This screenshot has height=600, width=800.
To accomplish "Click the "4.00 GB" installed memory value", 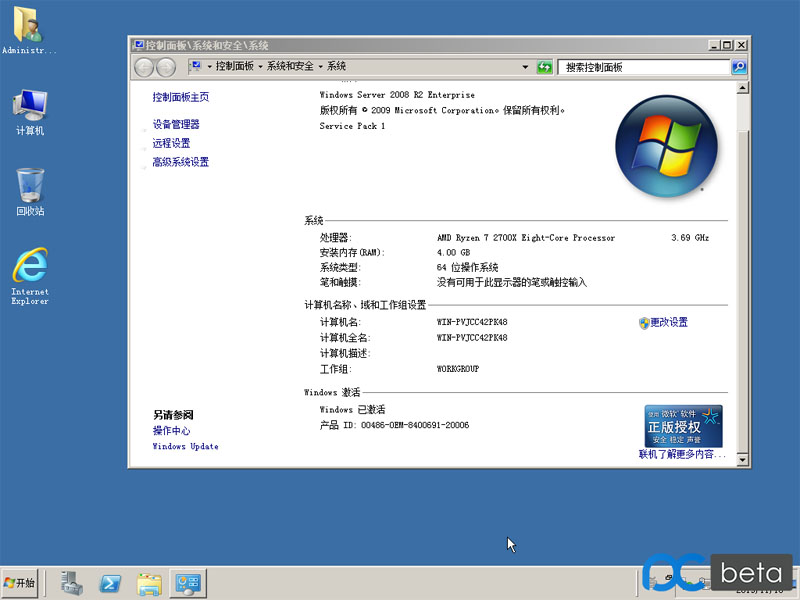I will 454,253.
